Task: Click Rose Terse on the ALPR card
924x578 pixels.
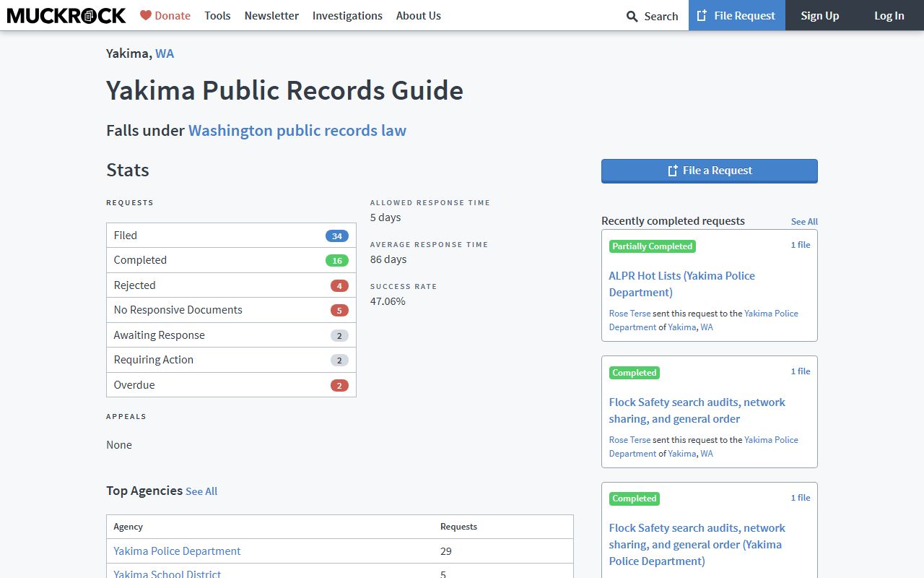Action: 629,314
